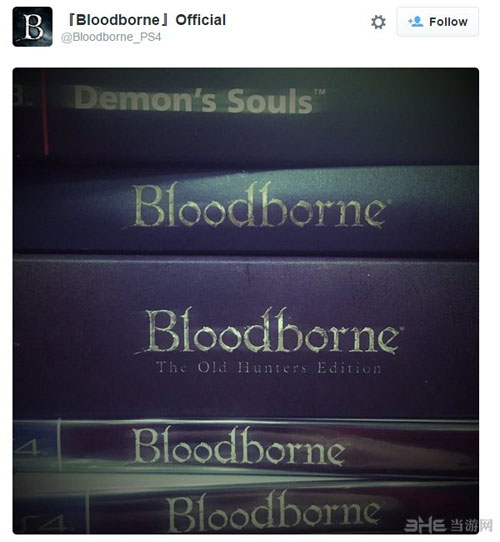Click the Demon's Souls title in photo
The height and width of the screenshot is (542, 500).
(x=194, y=101)
